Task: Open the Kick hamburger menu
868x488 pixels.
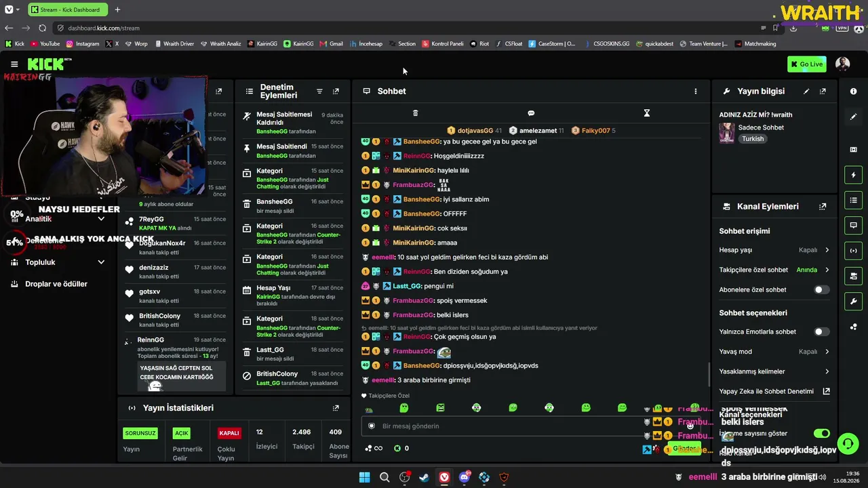Action: click(x=14, y=64)
